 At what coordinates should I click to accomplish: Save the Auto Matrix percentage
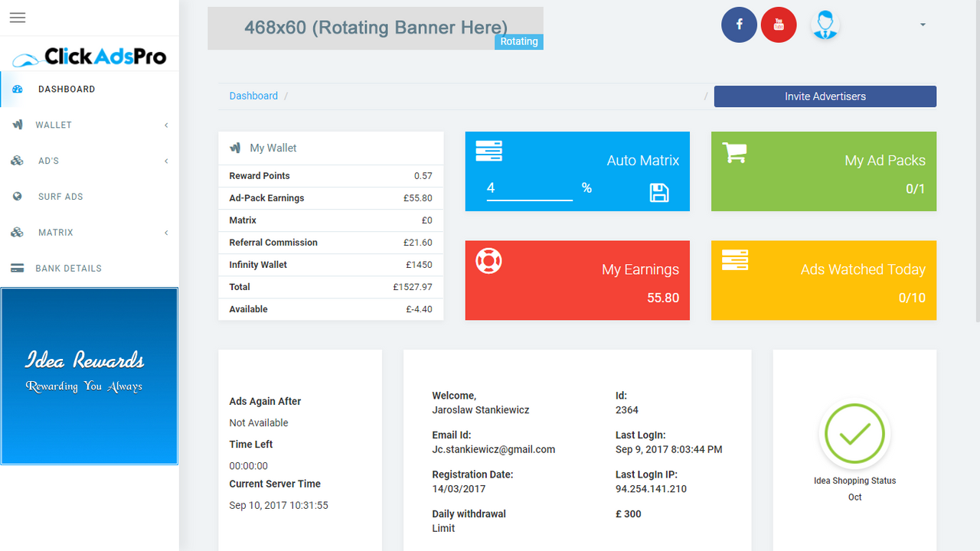[659, 192]
